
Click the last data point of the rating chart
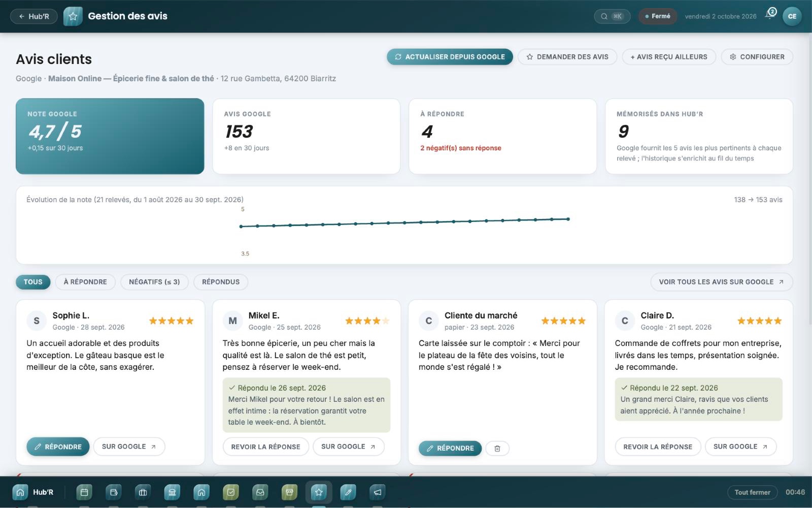coord(568,219)
